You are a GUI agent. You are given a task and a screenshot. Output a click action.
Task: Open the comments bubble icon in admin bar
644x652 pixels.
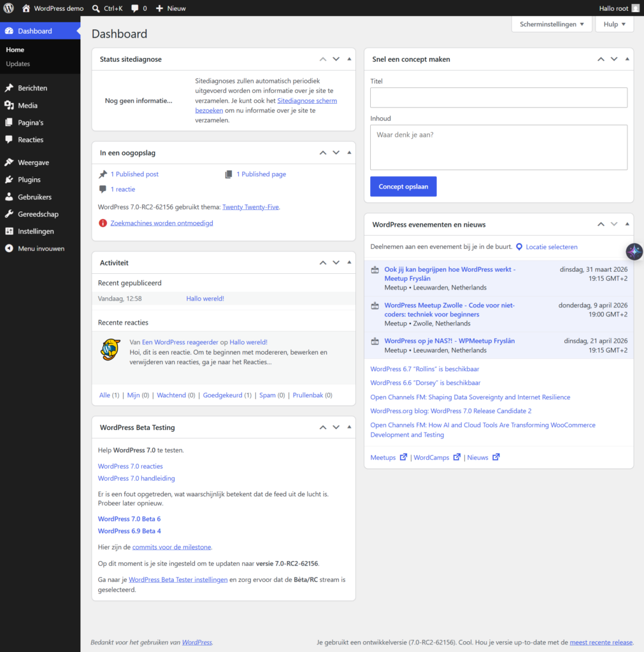coord(135,8)
